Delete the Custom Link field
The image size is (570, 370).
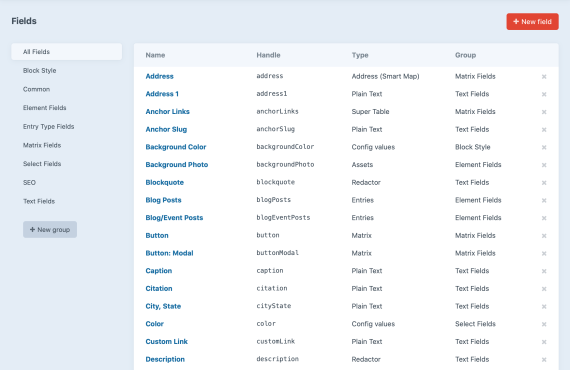pos(544,342)
